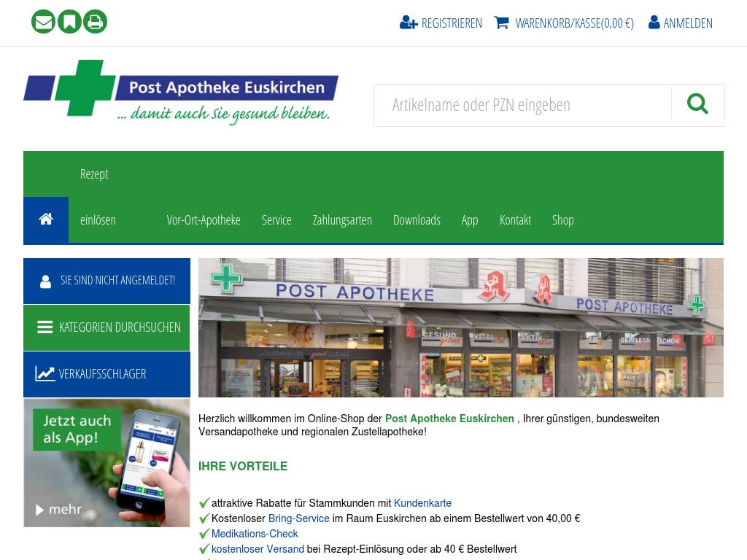747x560 pixels.
Task: Open Registrieren with the user-plus icon
Action: point(441,23)
